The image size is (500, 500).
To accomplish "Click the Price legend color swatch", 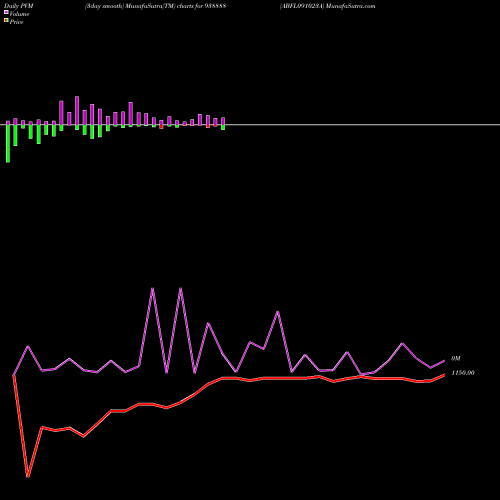I will (6, 20).
